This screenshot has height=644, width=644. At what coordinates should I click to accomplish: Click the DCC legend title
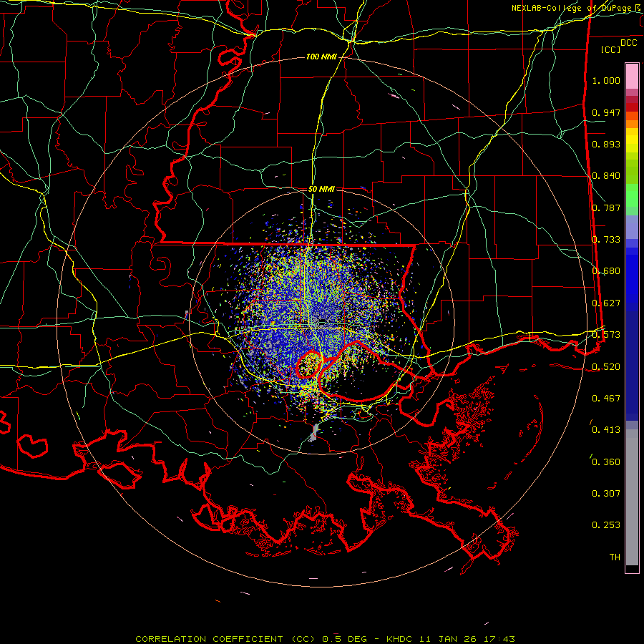pos(628,43)
